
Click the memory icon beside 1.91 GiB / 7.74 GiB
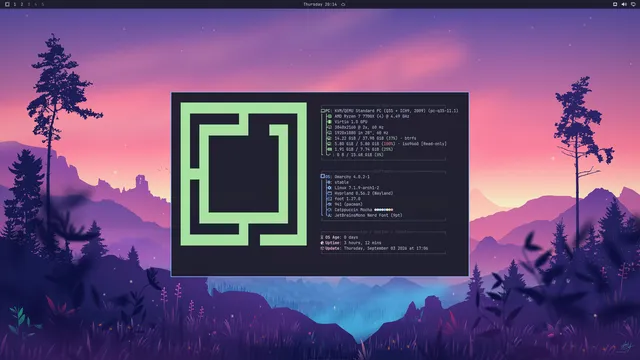[x=329, y=149]
